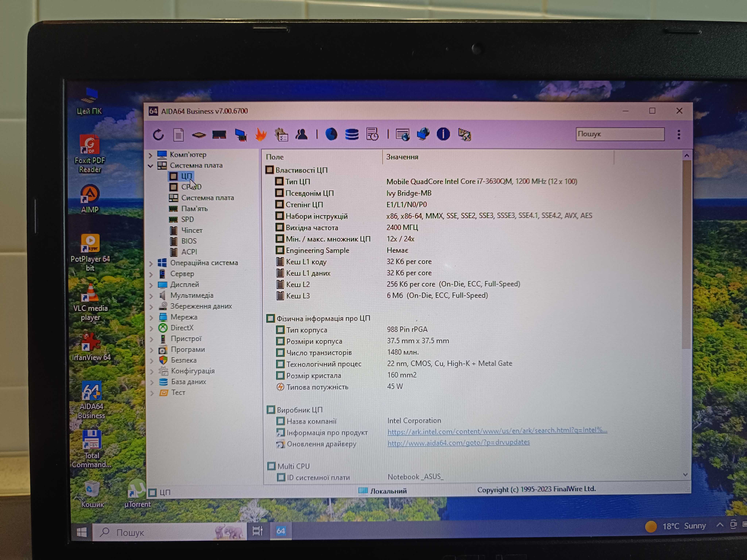
Task: Open the Report page icon in toolbar
Action: point(178,135)
